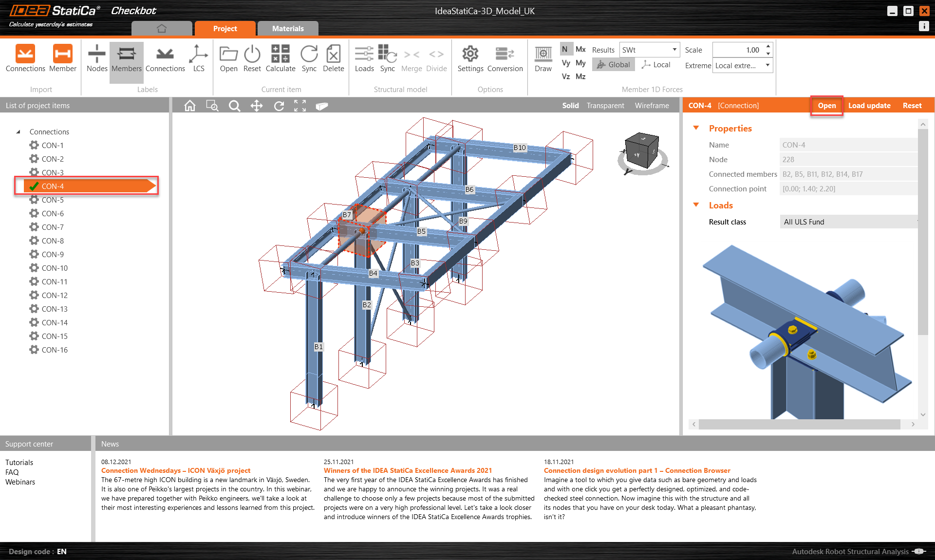Collapse the Properties section

[696, 128]
